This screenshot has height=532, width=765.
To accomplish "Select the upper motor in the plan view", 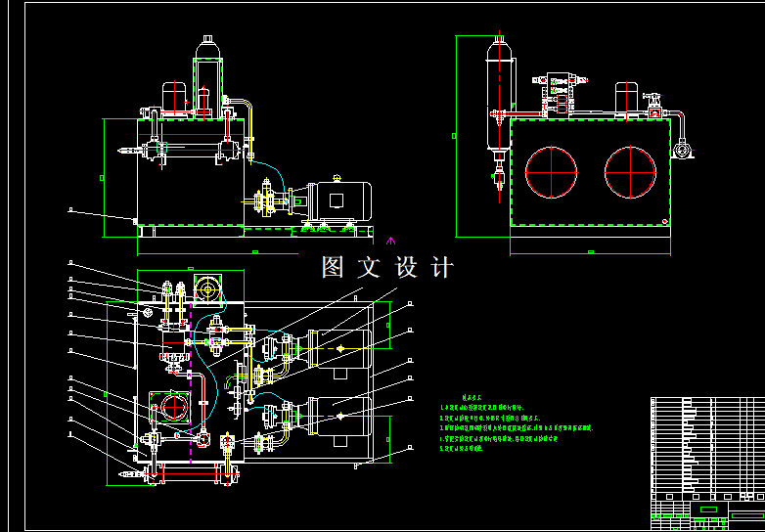I will tap(339, 349).
